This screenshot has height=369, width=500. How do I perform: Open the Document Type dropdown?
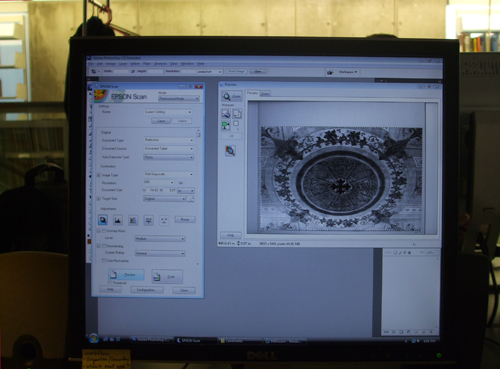tap(169, 140)
